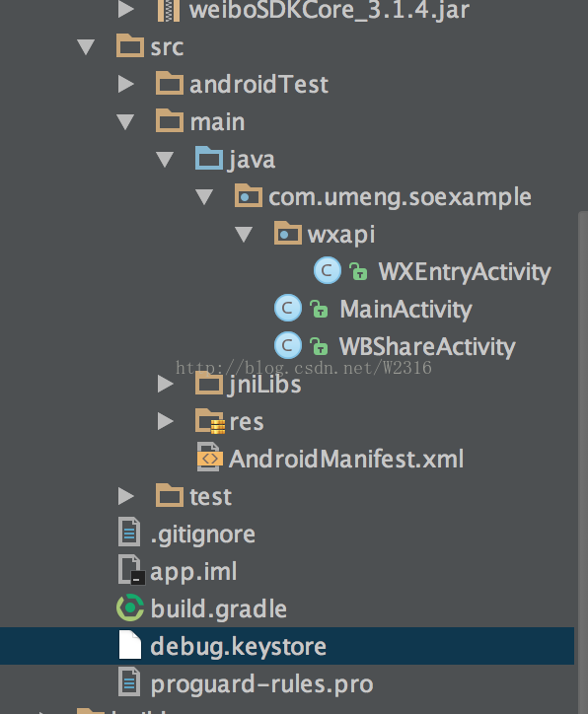
Task: Expand weiboSDKCore_3.1.4.jar archive node
Action: click(x=125, y=9)
